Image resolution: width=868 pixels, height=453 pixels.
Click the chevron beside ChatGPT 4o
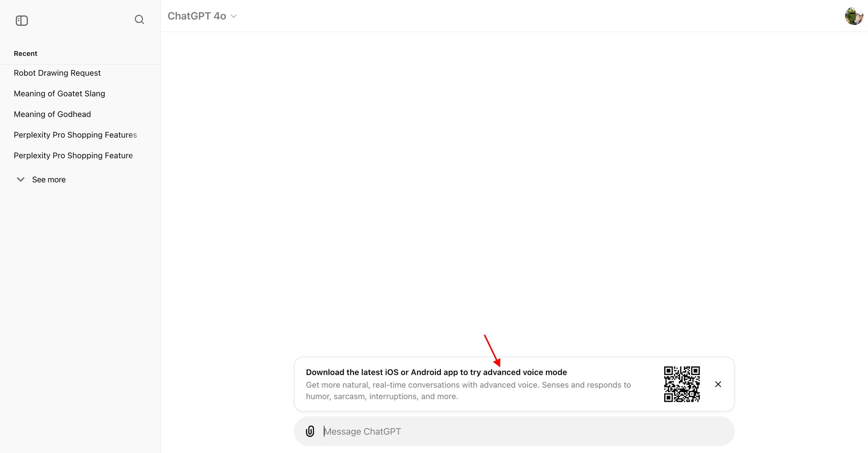tap(234, 17)
